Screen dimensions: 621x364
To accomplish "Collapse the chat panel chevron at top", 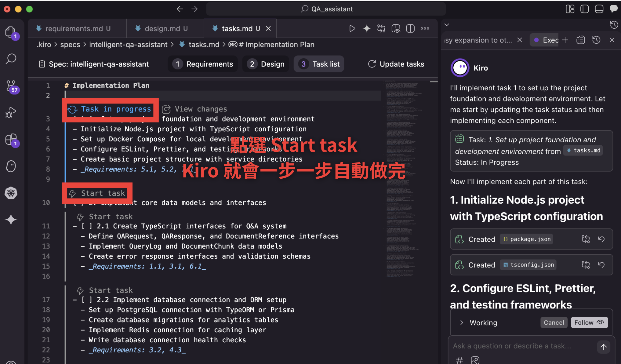I will 447,25.
